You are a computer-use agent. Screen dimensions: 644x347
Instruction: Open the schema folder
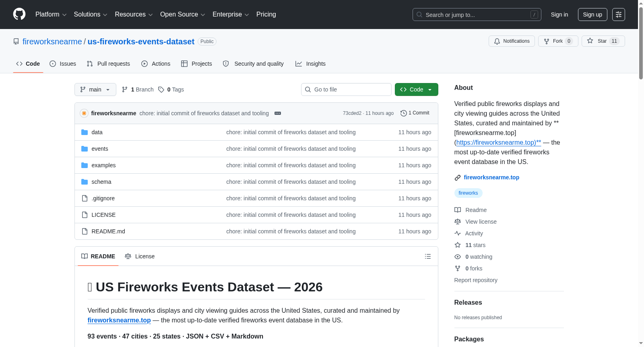point(101,182)
